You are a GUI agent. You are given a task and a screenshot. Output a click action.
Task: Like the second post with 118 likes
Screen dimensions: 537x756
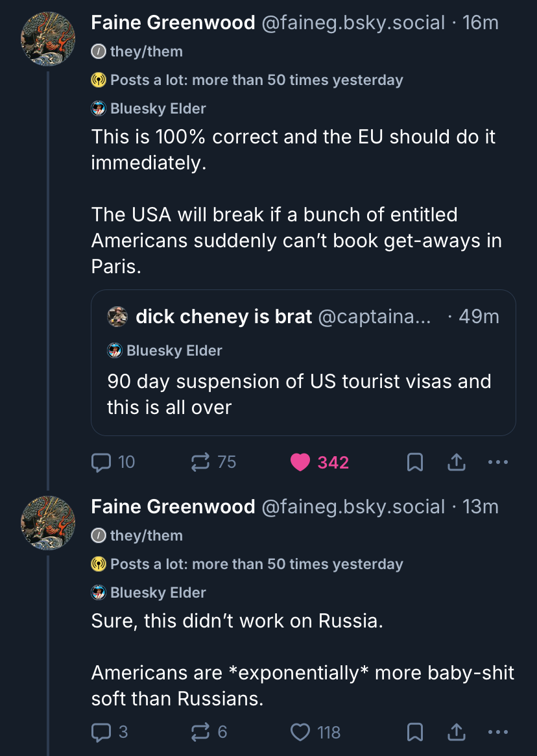[x=301, y=732]
